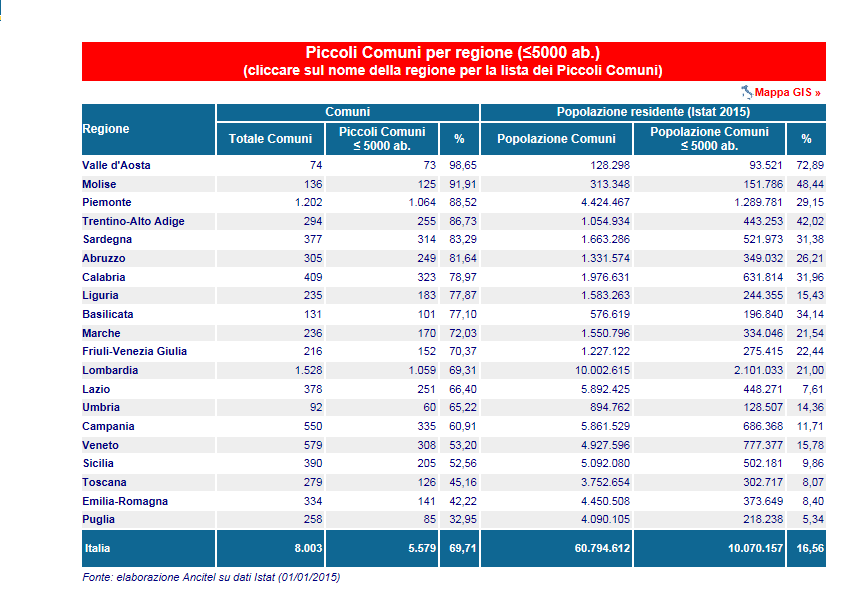Open the Abruzzo region list
Screen dimensions: 866x599
[104, 258]
